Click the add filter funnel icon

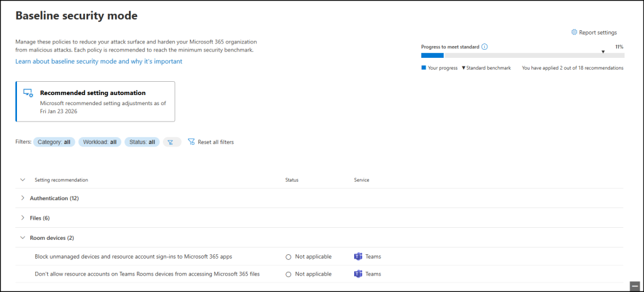tap(172, 142)
